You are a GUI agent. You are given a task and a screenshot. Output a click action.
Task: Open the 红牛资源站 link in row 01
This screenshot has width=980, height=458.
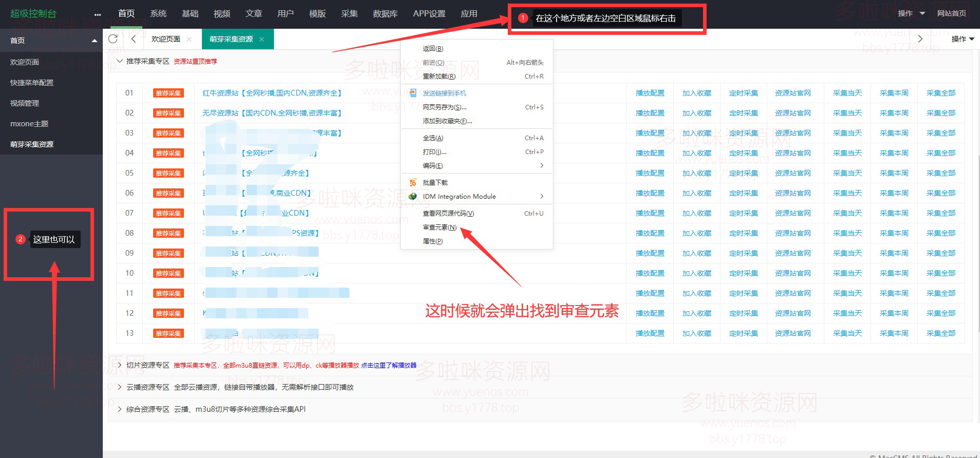pos(272,93)
